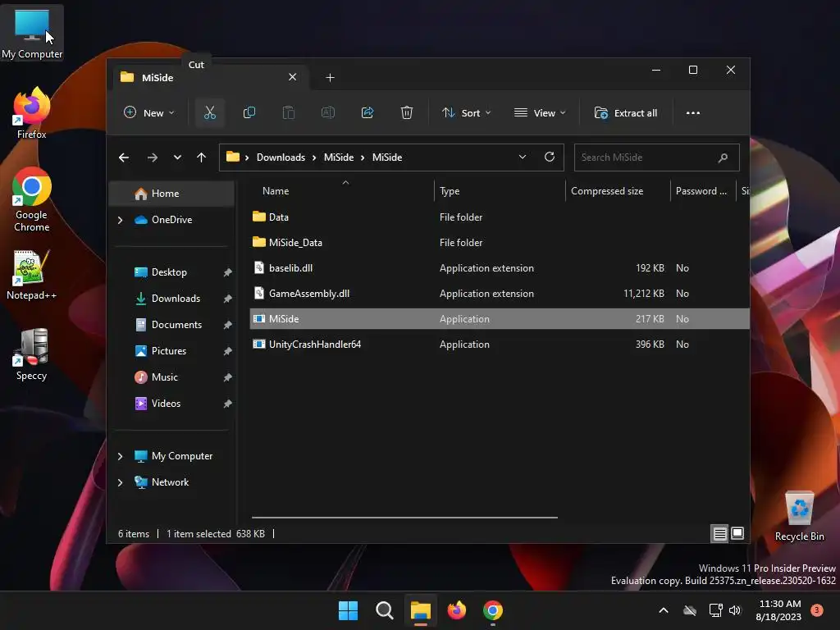Sort by the Password column header
840x630 pixels.
[x=703, y=190]
